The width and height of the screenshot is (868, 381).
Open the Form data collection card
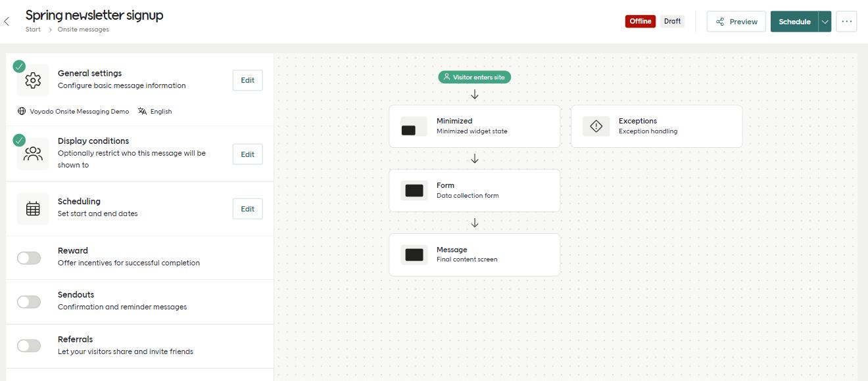[475, 190]
